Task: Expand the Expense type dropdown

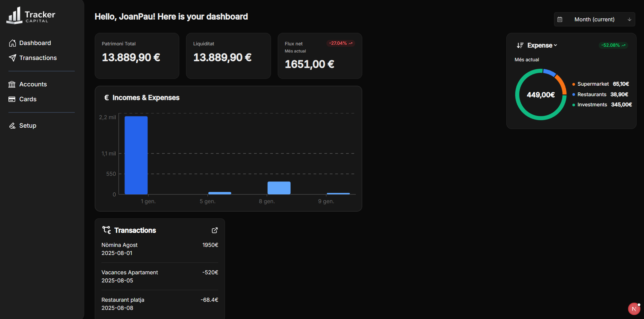Action: [542, 45]
